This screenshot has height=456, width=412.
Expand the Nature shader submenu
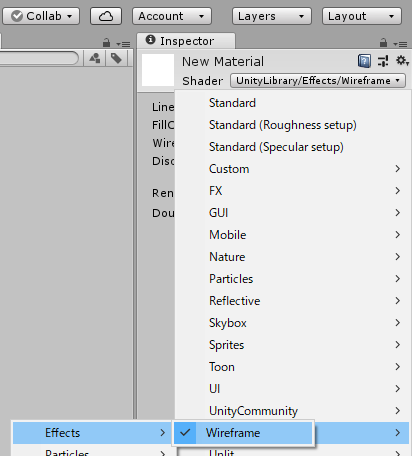pos(292,257)
